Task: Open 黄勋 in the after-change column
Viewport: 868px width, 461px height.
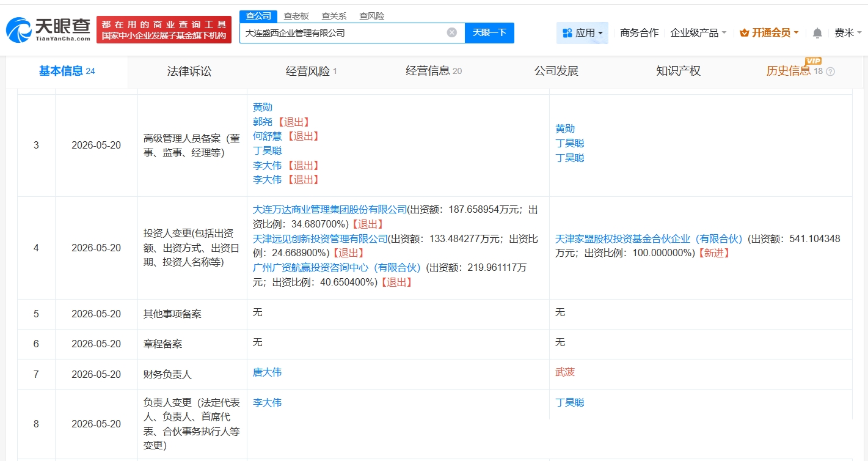Action: point(565,128)
